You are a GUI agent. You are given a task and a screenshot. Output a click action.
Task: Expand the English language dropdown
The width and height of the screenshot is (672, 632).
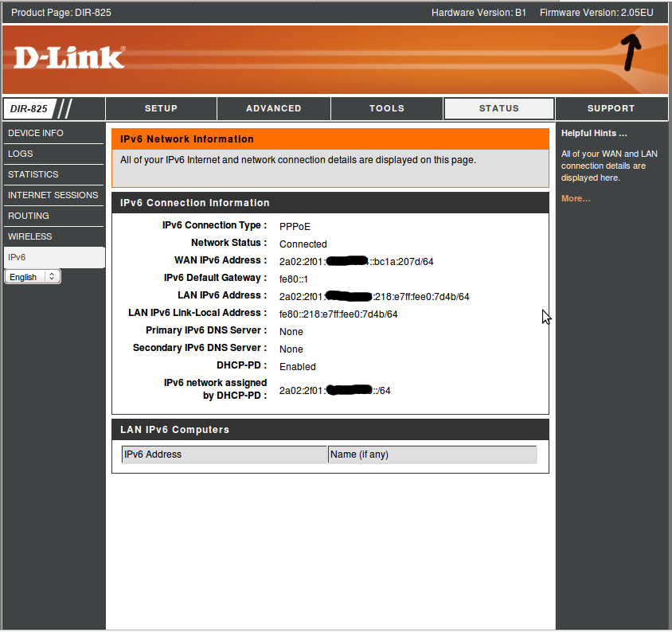tap(33, 277)
